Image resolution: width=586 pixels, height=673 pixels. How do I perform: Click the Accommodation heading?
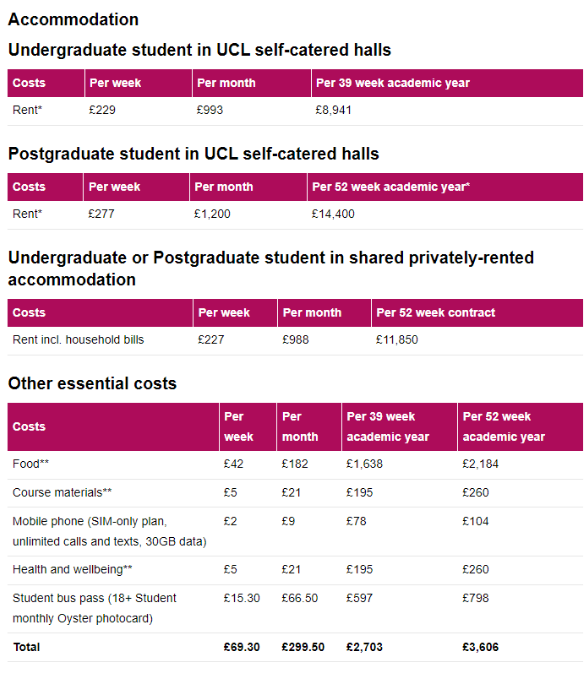click(73, 19)
